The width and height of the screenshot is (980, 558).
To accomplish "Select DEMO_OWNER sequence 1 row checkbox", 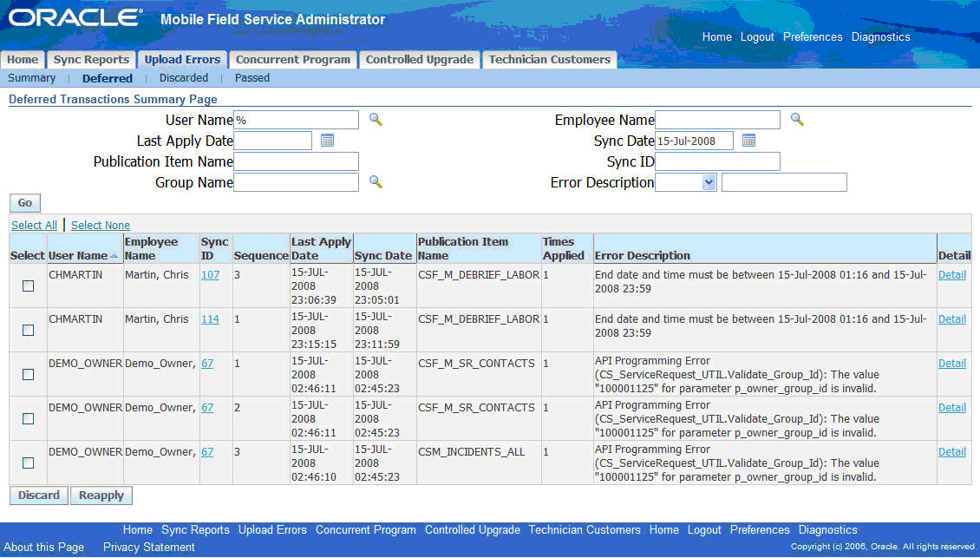I will pos(28,375).
